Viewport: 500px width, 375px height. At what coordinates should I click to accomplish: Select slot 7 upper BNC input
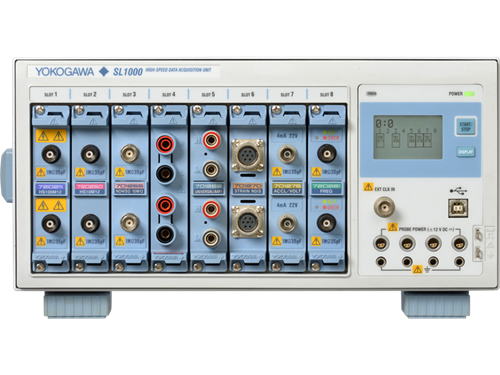[x=287, y=154]
